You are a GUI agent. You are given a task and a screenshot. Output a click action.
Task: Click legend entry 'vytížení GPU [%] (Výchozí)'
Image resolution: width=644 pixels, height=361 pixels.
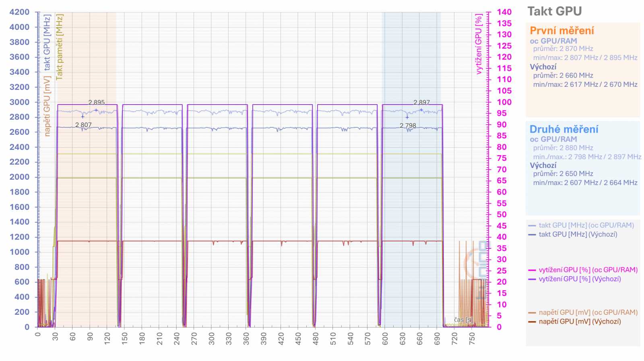click(x=580, y=279)
